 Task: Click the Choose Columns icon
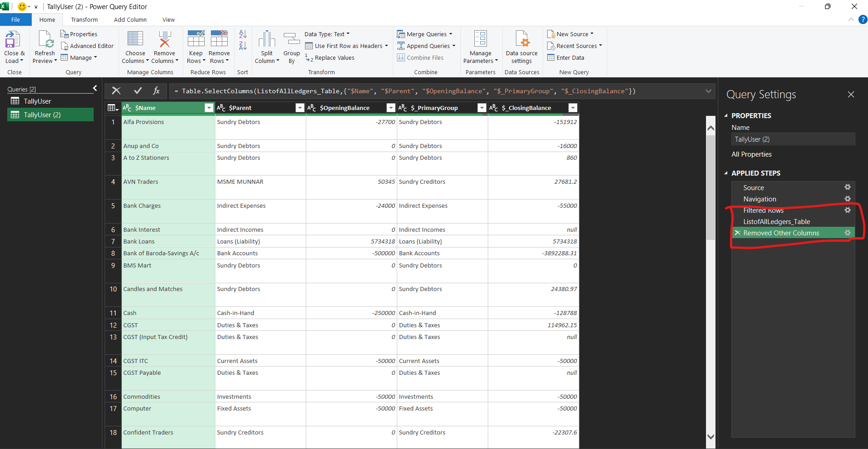(135, 40)
